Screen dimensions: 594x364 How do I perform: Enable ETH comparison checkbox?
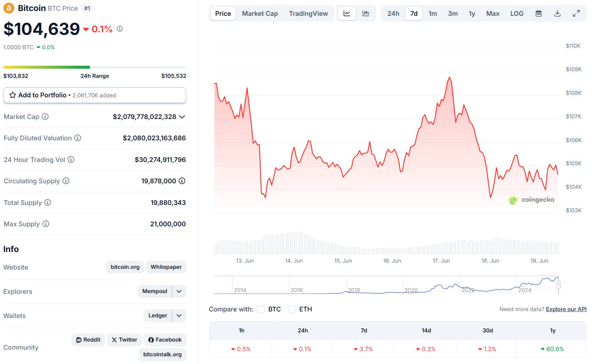coord(292,309)
